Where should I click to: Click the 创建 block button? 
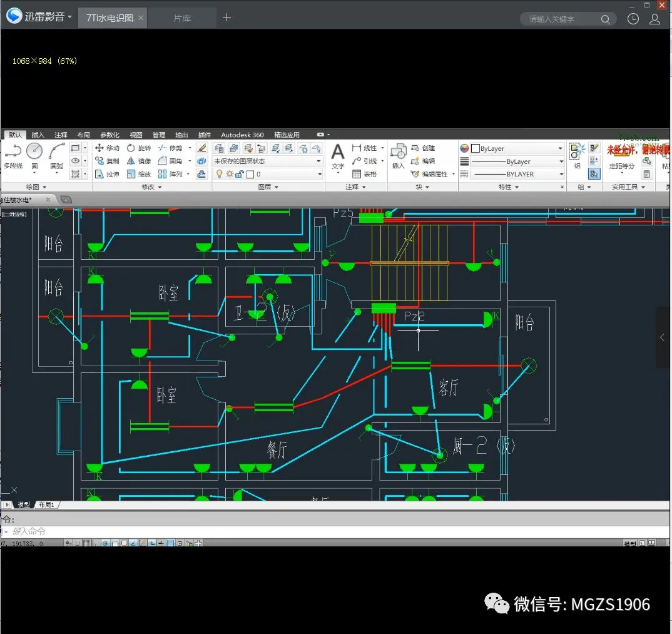pos(423,148)
